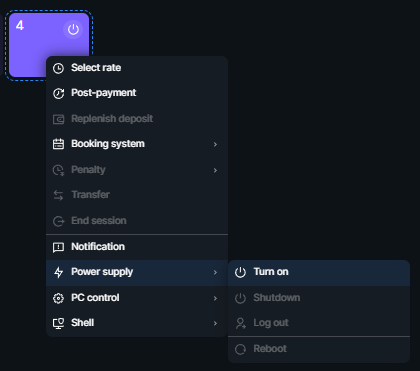
Task: Click the clock icon beside Select rate
Action: 58,68
